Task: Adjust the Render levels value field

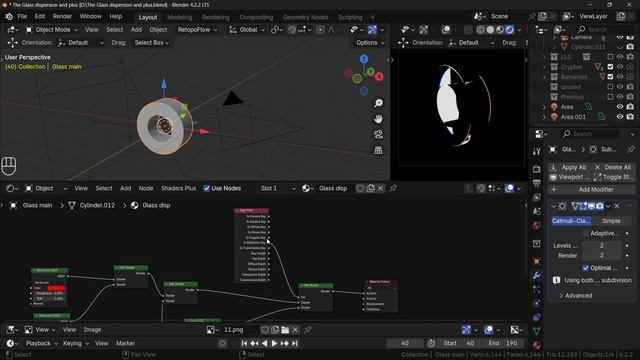Action: (602, 256)
